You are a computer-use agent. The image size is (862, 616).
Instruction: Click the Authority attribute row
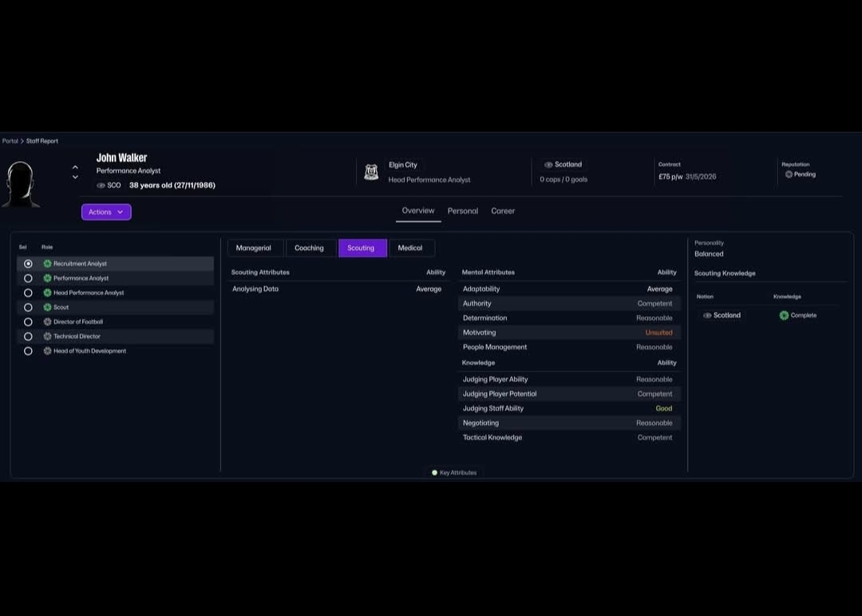568,303
